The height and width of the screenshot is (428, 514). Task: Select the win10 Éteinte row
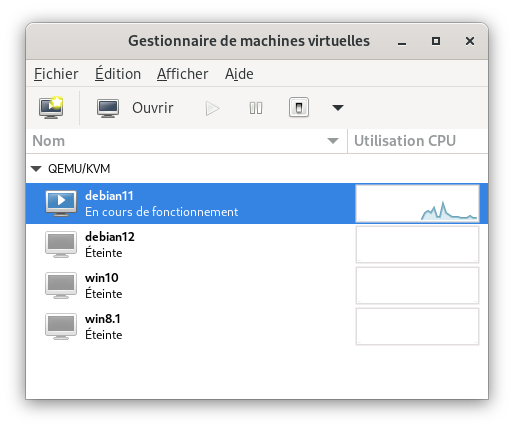point(257,285)
